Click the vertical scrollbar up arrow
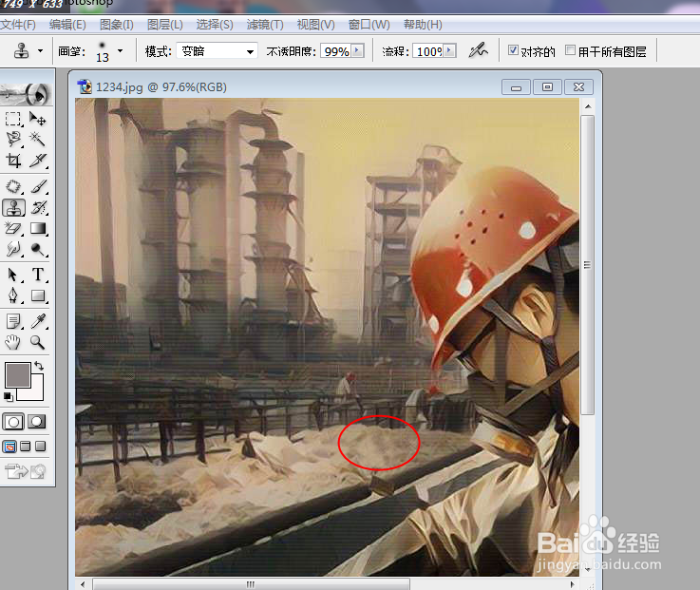This screenshot has width=700, height=590. coord(588,106)
